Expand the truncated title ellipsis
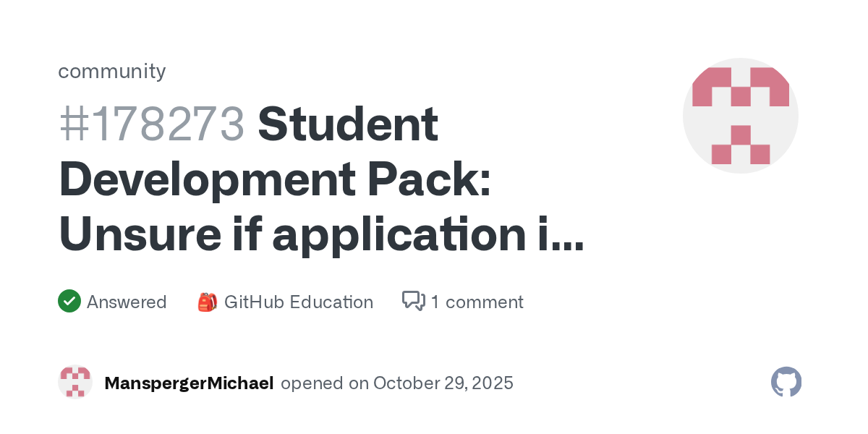Image resolution: width=868 pixels, height=434 pixels. [564, 234]
